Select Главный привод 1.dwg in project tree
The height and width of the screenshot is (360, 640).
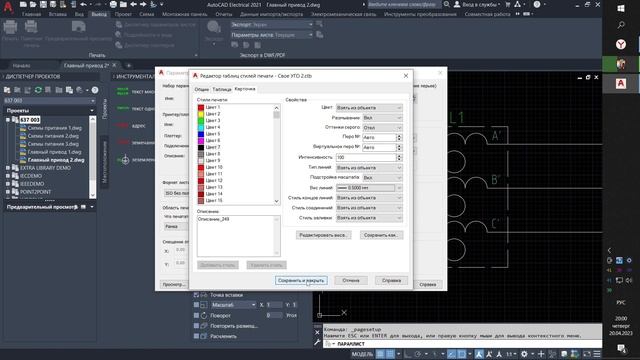coord(55,152)
